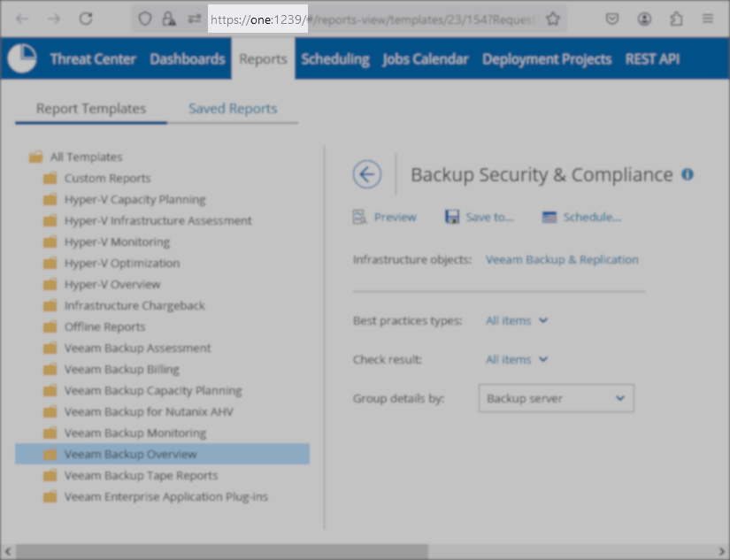This screenshot has width=730, height=560.
Task: Open the Threat Center tab
Action: pyautogui.click(x=93, y=59)
